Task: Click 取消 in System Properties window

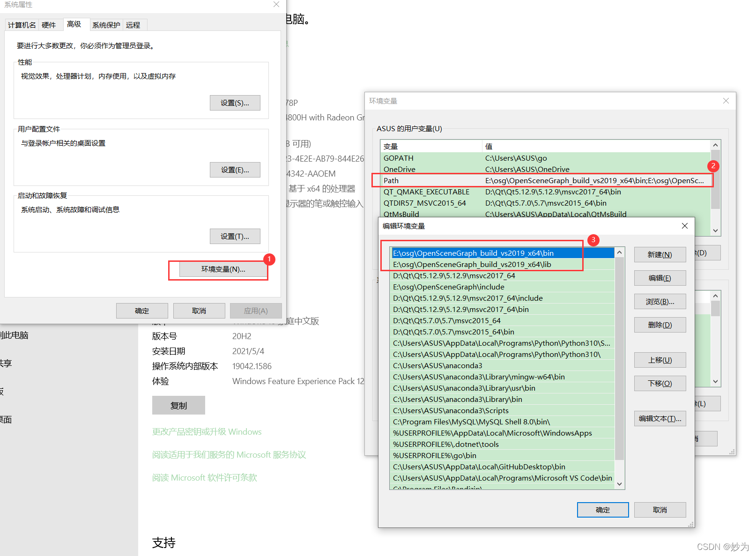Action: [199, 311]
